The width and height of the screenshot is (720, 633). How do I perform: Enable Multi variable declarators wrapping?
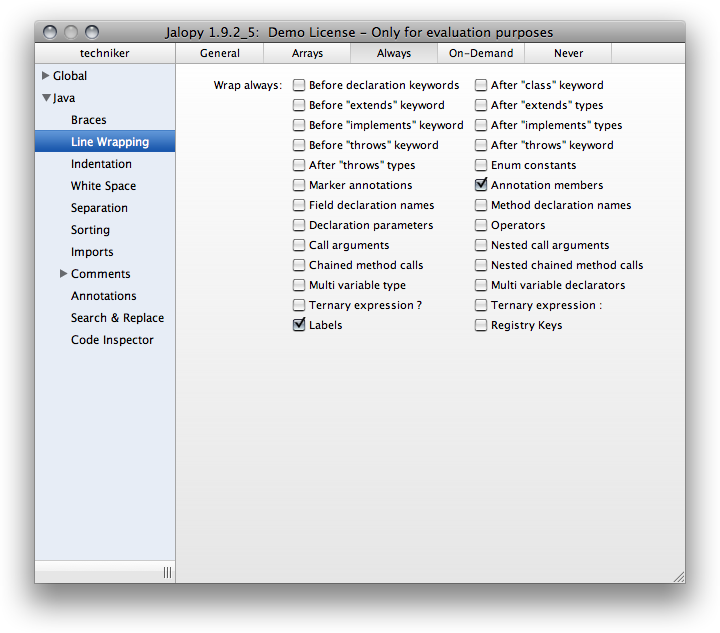pyautogui.click(x=481, y=285)
